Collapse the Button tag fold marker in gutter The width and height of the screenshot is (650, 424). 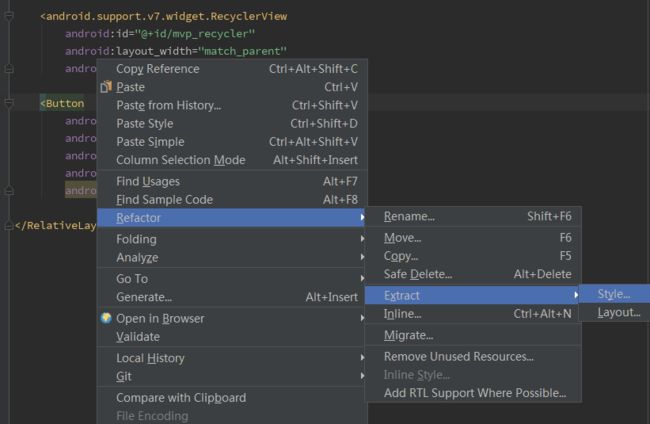click(x=9, y=103)
